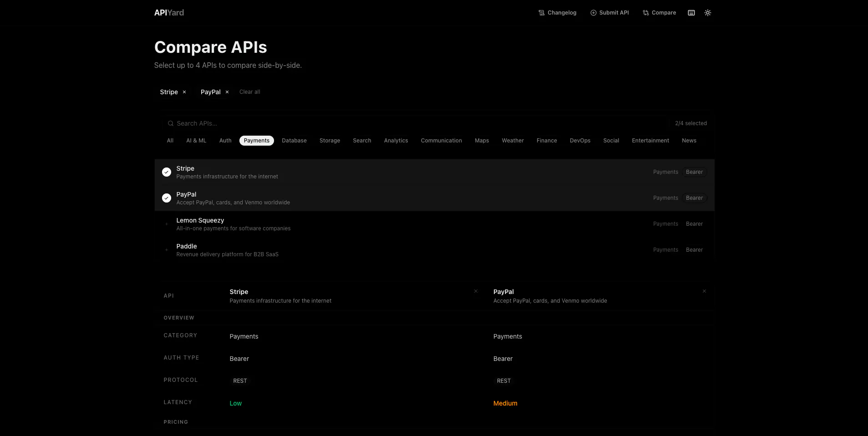Click the Bearer badge in the Stripe list row
868x436 pixels.
(x=694, y=172)
